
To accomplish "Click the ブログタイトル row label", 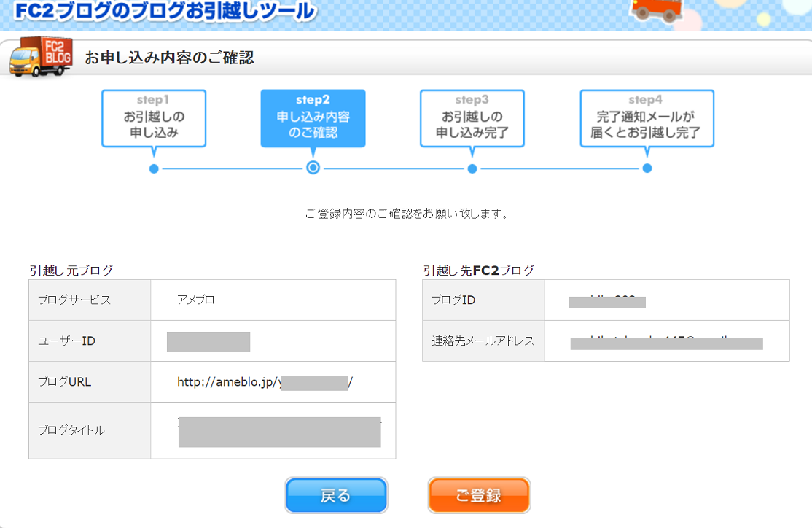I will click(x=71, y=430).
